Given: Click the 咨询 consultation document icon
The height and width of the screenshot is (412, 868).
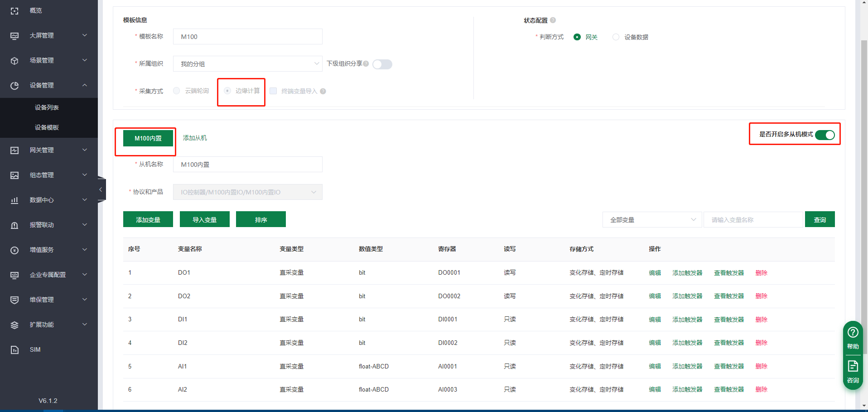Looking at the screenshot, I should [853, 366].
